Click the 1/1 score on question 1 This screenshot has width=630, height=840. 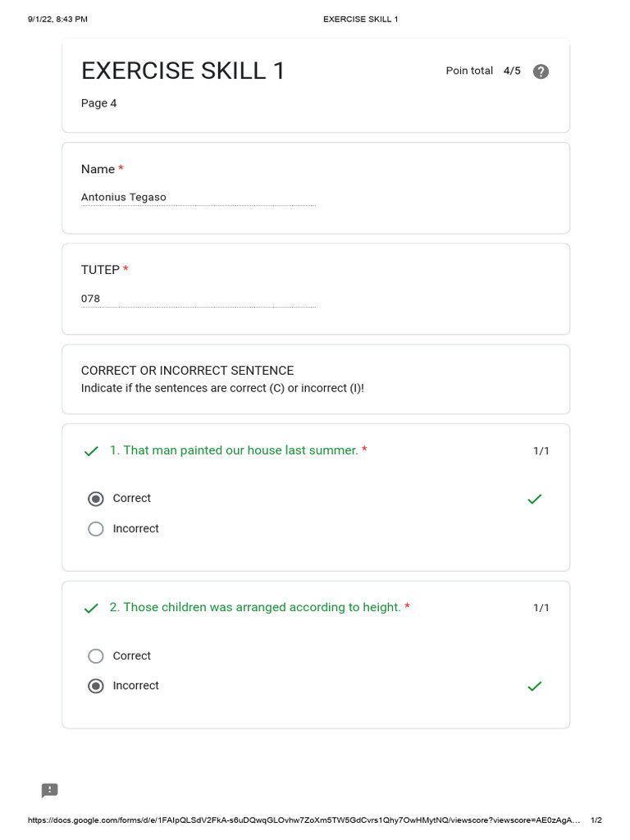(541, 450)
